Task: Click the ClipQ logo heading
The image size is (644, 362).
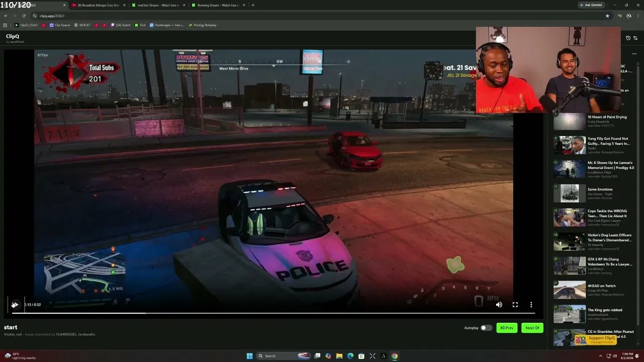Action: [x=13, y=36]
